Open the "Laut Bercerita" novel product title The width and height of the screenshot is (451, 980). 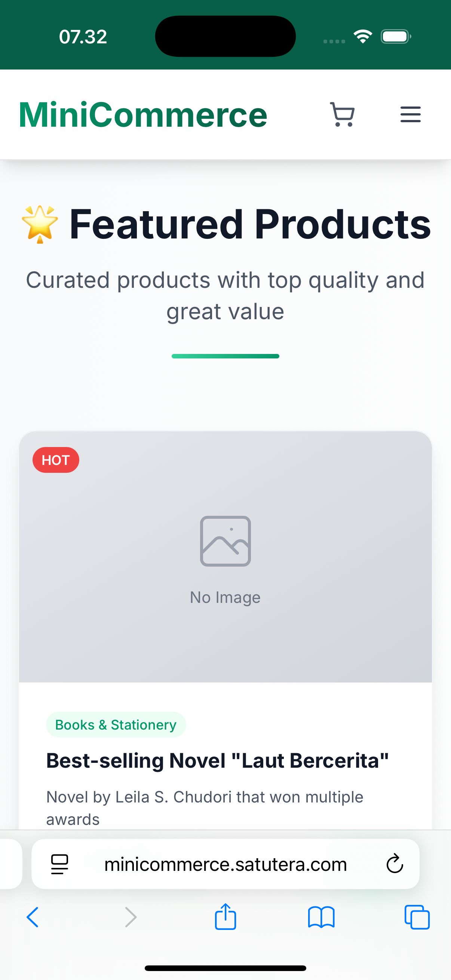tap(217, 761)
